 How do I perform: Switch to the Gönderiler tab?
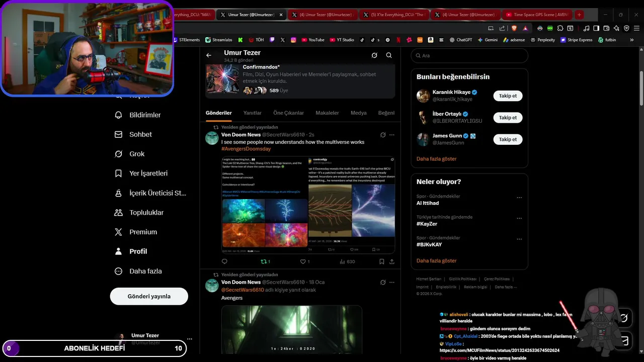219,113
